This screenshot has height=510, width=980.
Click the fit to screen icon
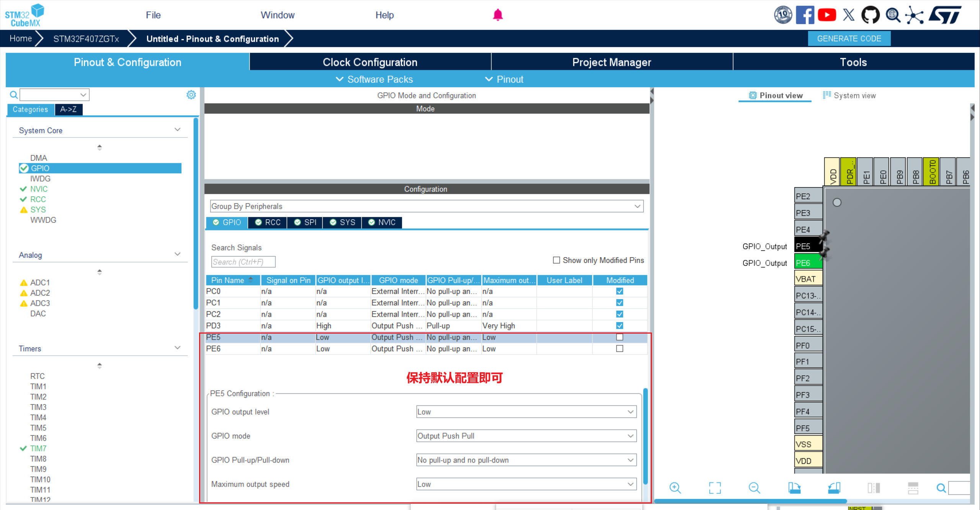click(x=714, y=488)
